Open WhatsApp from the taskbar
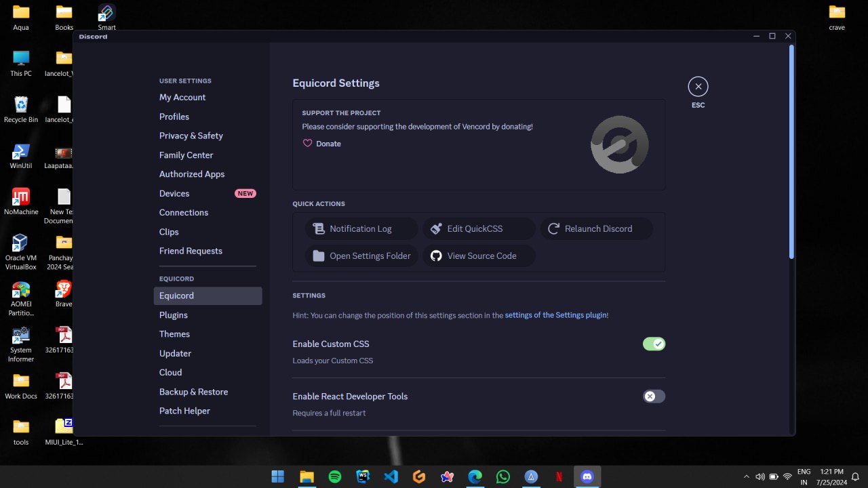 point(502,476)
